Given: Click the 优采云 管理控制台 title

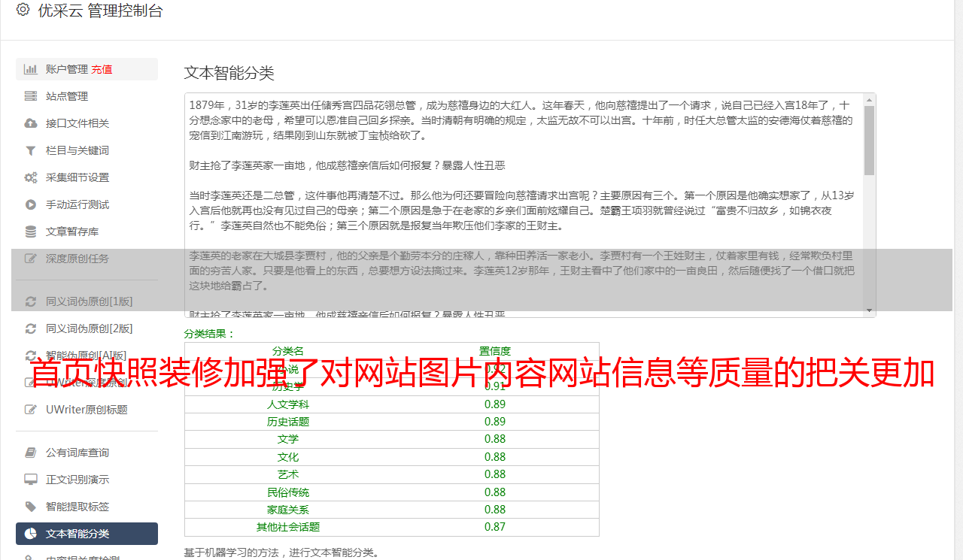Looking at the screenshot, I should point(101,11).
